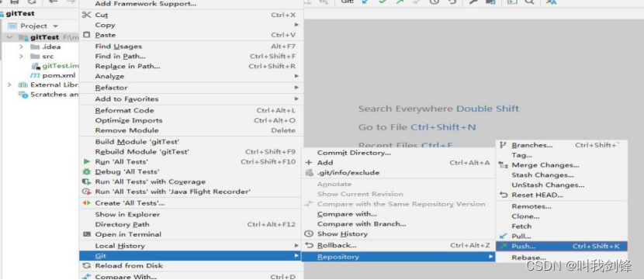The width and height of the screenshot is (644, 280).
Task: Click the clipboard icon beside Paste
Action: (86, 35)
